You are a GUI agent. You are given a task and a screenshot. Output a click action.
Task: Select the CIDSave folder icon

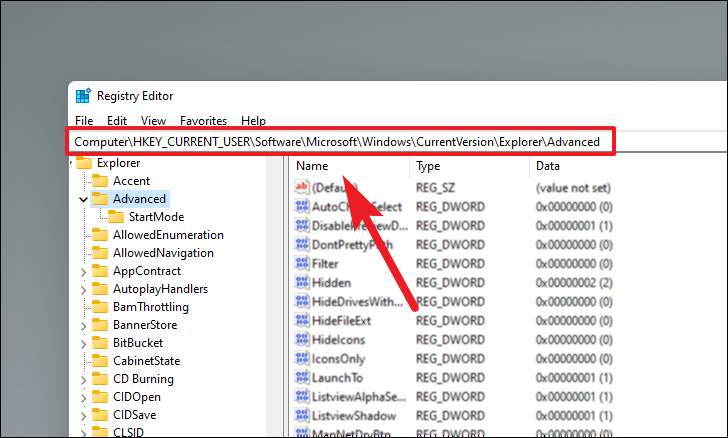pyautogui.click(x=100, y=415)
